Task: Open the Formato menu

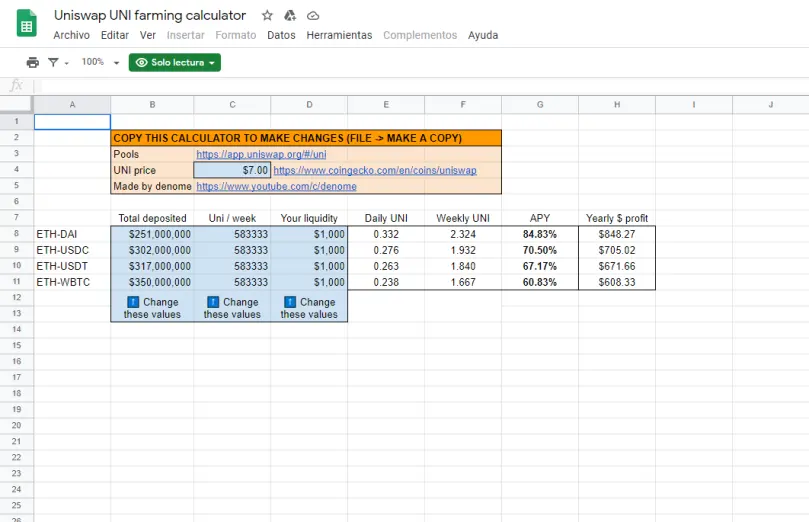Action: tap(236, 35)
